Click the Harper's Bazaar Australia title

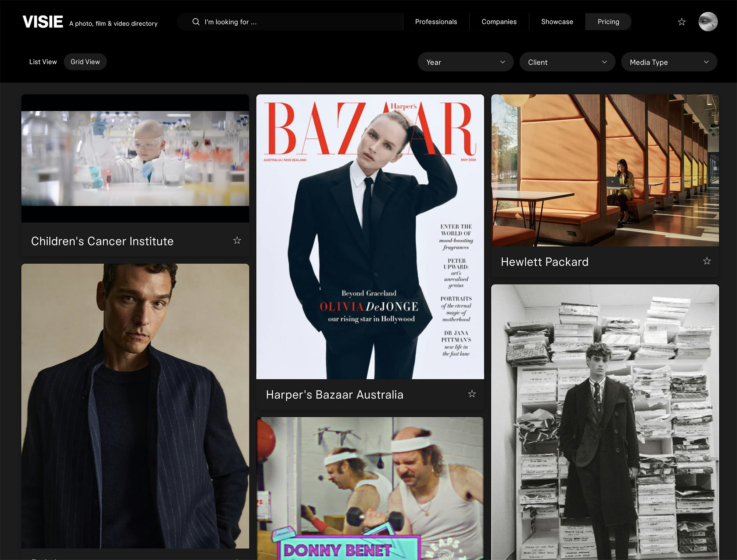coord(335,394)
